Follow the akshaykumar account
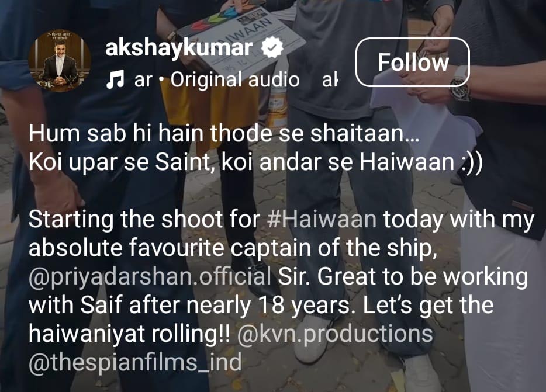This screenshot has height=392, width=546. click(413, 63)
